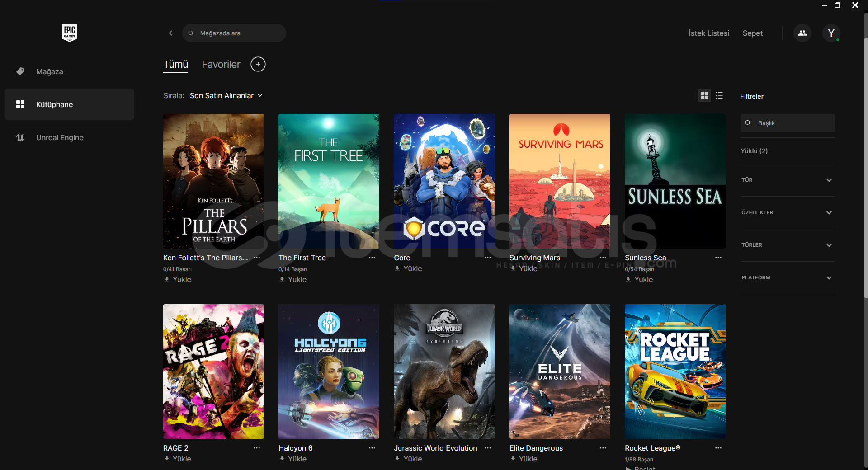Select the Favoriler tab
This screenshot has width=868, height=470.
click(221, 65)
